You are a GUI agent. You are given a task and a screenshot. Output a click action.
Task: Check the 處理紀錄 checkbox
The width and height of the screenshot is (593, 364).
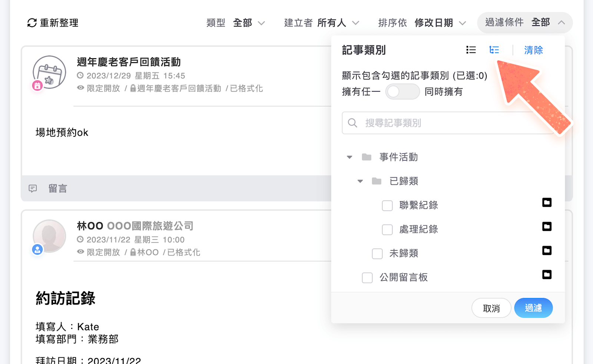pyautogui.click(x=387, y=230)
